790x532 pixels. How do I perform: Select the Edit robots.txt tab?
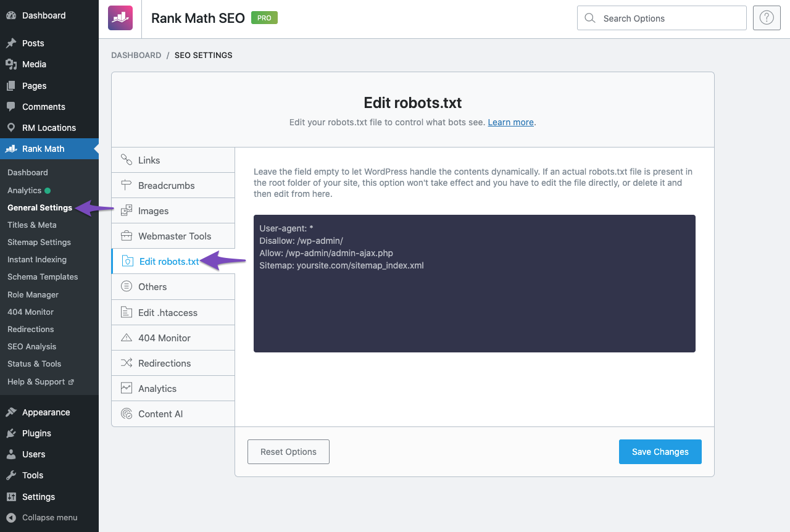pyautogui.click(x=173, y=261)
